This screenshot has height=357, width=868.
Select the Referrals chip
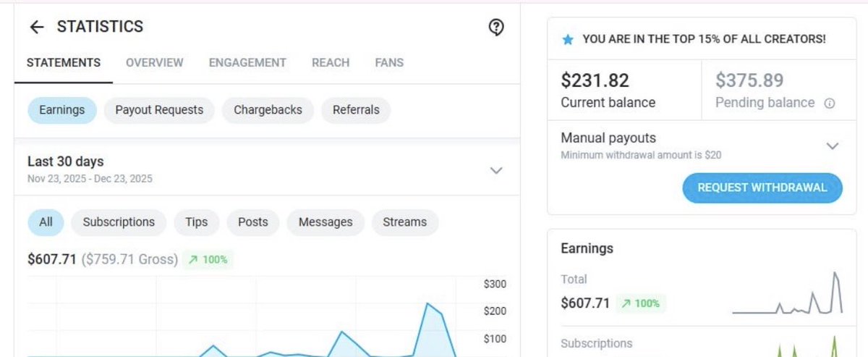coord(356,110)
